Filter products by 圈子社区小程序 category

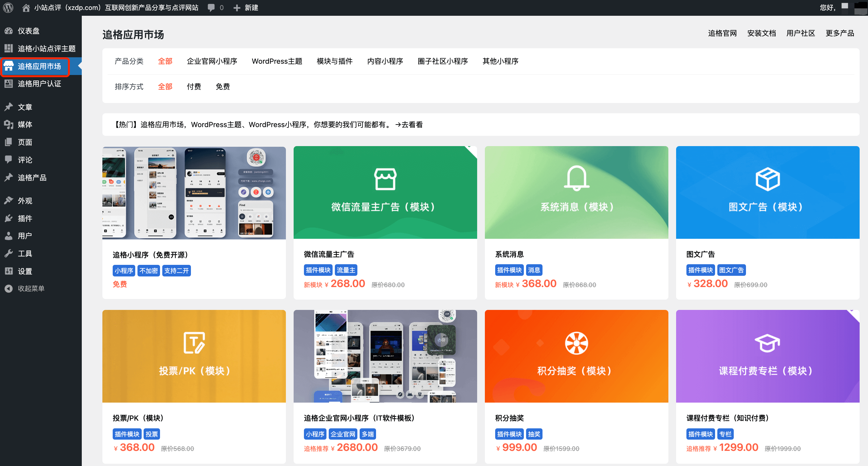pos(443,61)
